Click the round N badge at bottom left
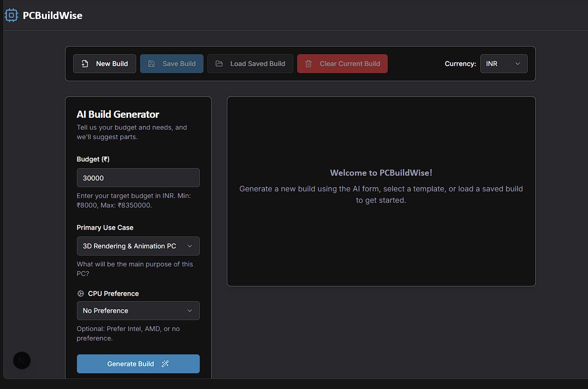 pos(22,361)
